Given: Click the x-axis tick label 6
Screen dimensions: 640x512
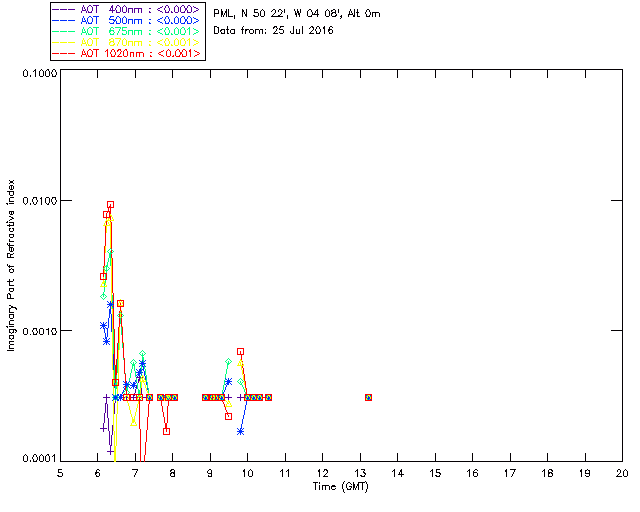Looking at the screenshot, I should pyautogui.click(x=98, y=473).
